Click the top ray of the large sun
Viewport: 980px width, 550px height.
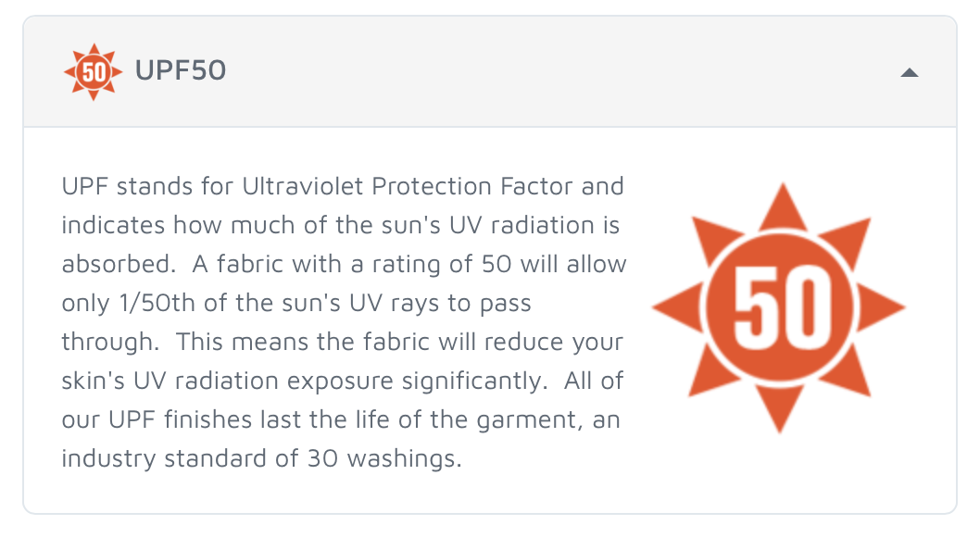point(783,209)
